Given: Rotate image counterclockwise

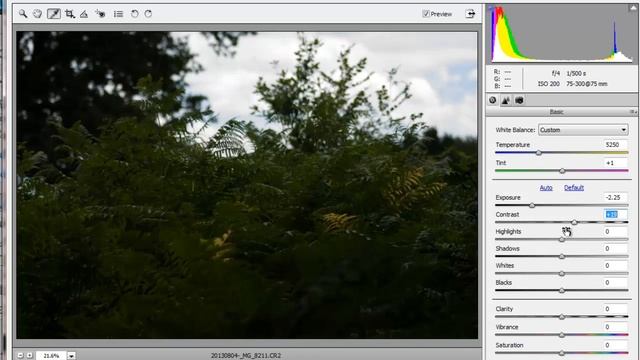Looking at the screenshot, I should pos(134,14).
